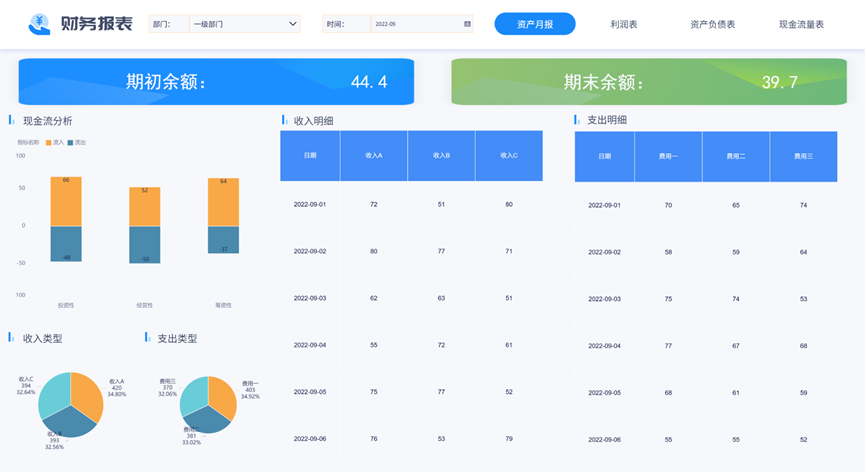Click 收入C value 80 for 2022-09-01

tap(509, 205)
